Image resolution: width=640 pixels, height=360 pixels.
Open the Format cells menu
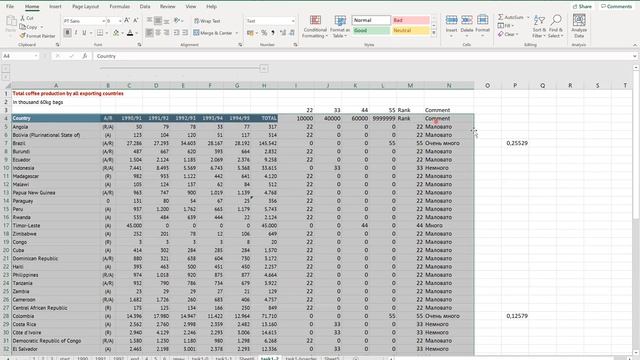point(482,26)
